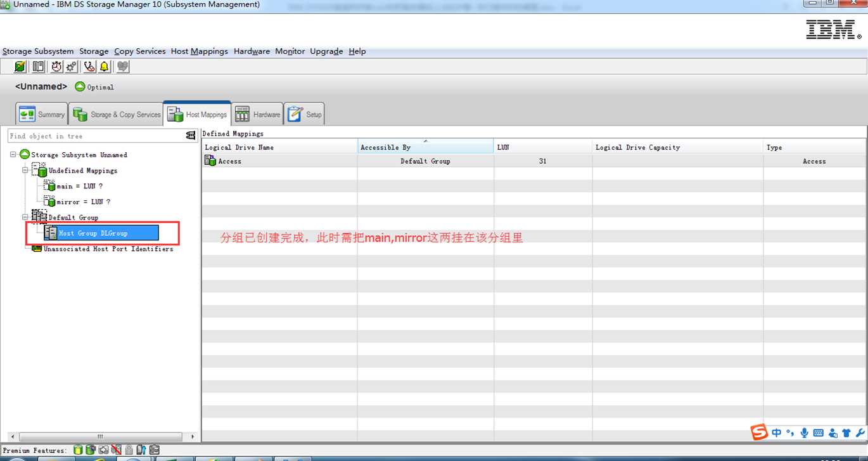Image resolution: width=868 pixels, height=461 pixels.
Task: Click tree panel scrollbar right arrow
Action: pyautogui.click(x=193, y=437)
